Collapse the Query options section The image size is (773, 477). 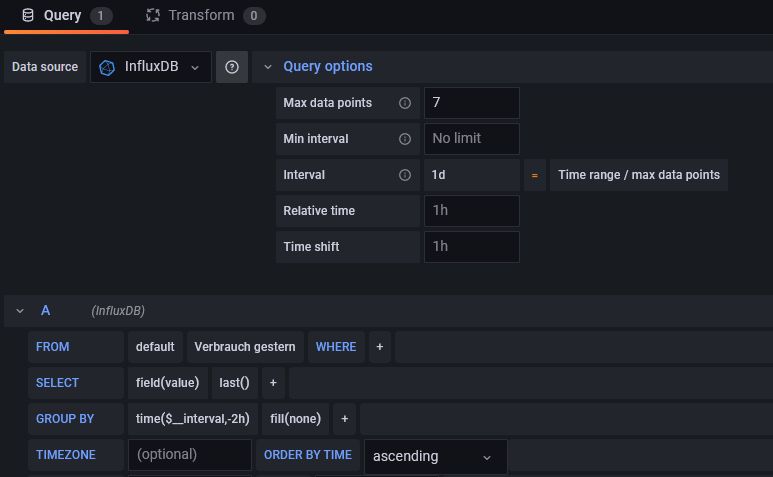[268, 67]
